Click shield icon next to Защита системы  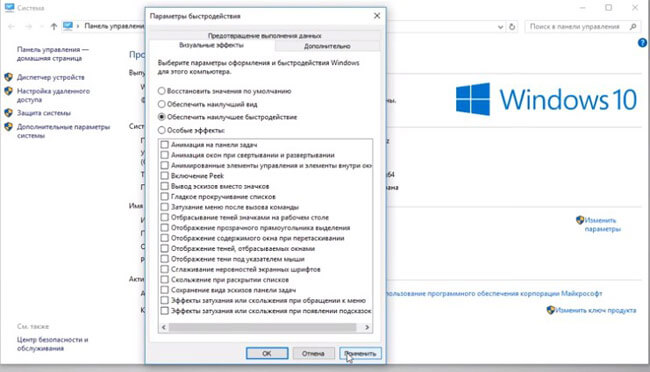pyautogui.click(x=9, y=113)
